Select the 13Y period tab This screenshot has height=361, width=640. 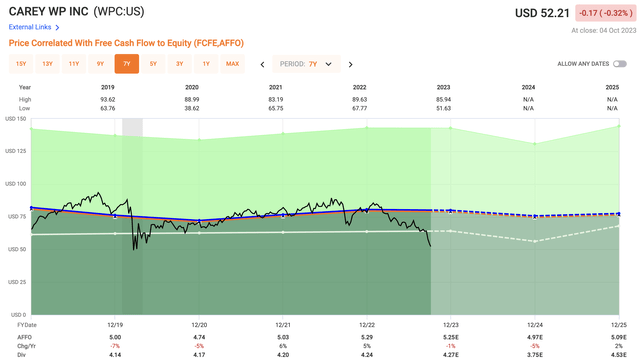click(47, 64)
